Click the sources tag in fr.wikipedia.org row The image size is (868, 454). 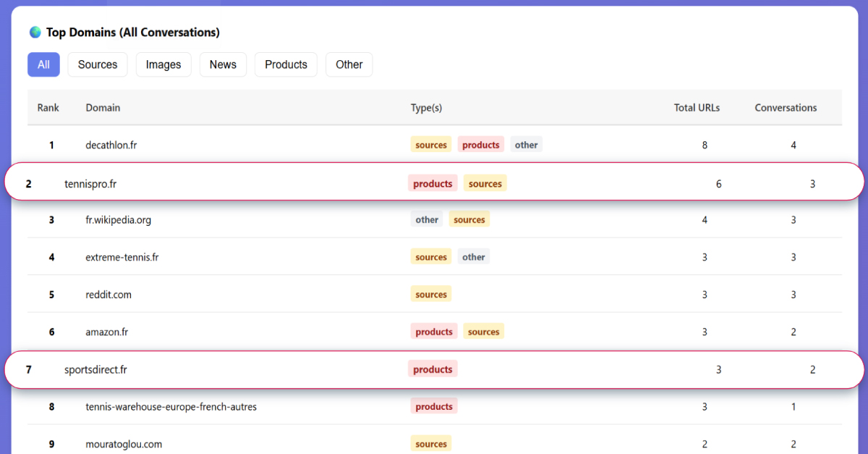469,219
